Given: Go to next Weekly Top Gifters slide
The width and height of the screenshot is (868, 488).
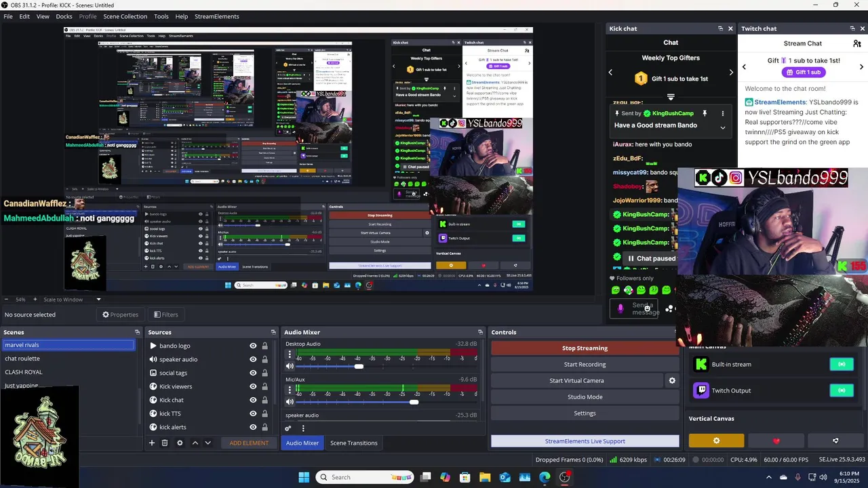Looking at the screenshot, I should [731, 73].
